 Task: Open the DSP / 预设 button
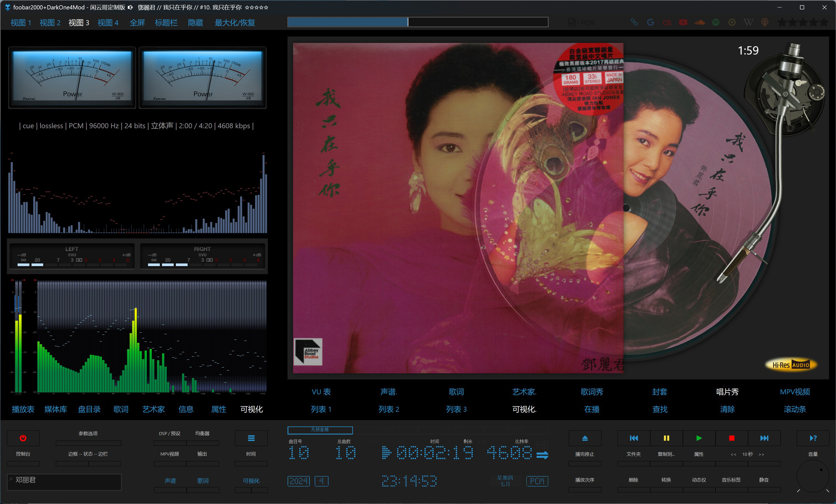pyautogui.click(x=170, y=433)
